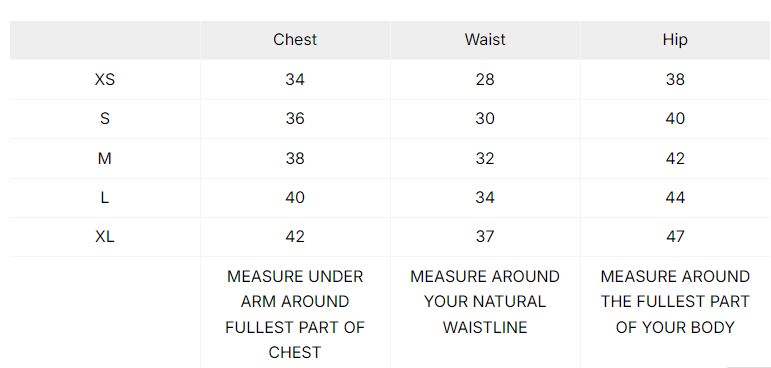Click the hip measuring instructions text

coord(675,302)
